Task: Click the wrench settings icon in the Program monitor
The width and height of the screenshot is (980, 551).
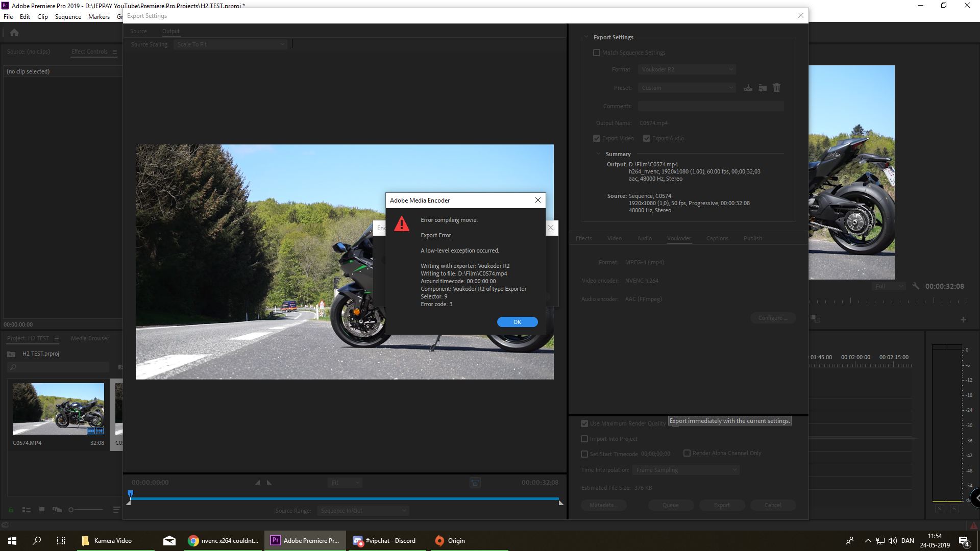Action: click(916, 286)
